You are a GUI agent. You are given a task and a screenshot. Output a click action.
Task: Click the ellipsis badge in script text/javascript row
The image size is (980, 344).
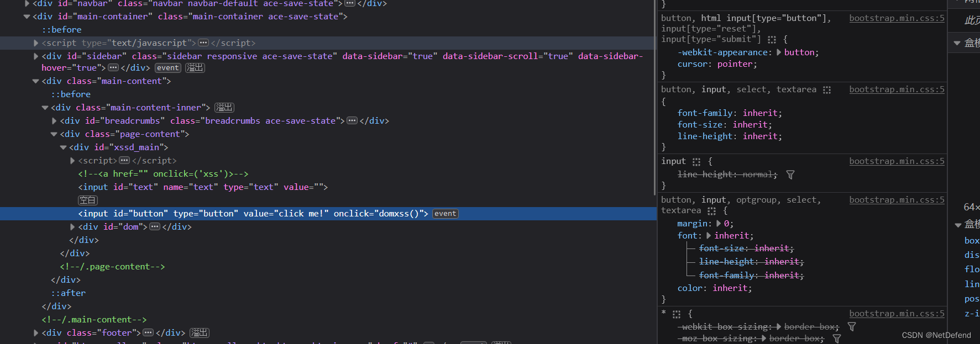tap(203, 43)
